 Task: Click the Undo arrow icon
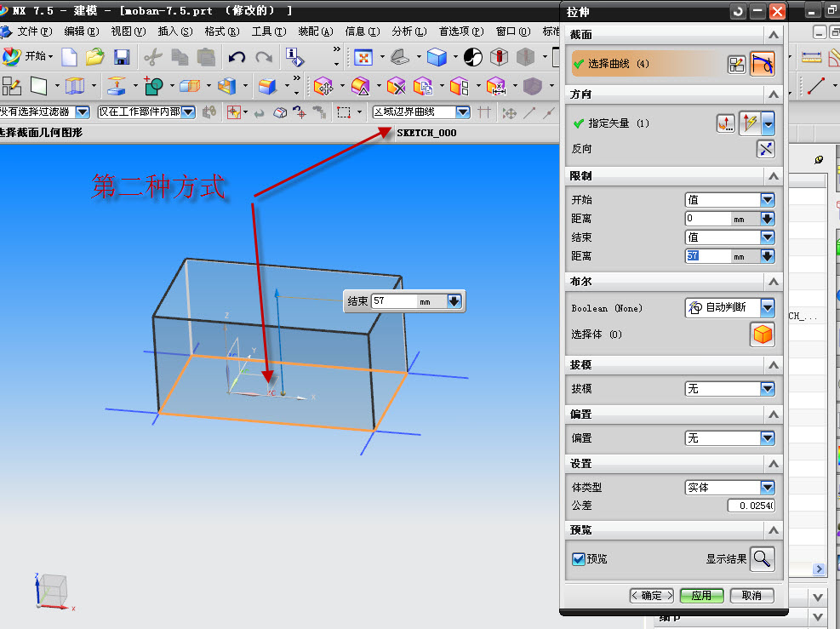point(237,57)
